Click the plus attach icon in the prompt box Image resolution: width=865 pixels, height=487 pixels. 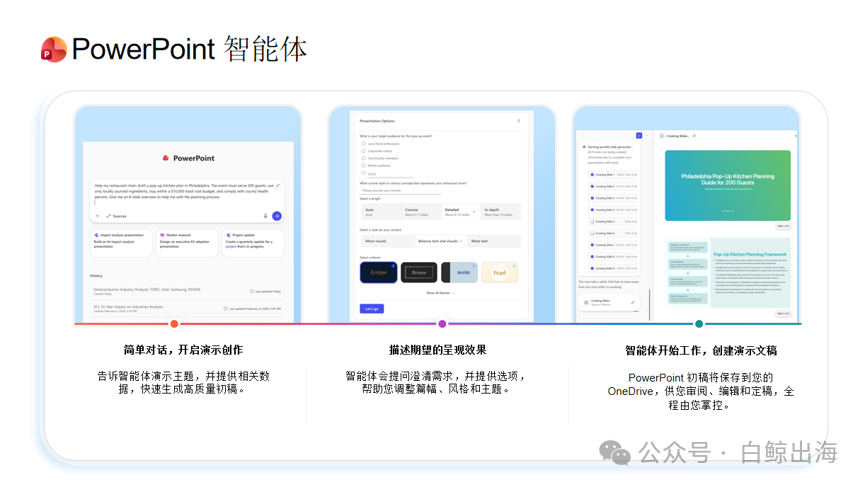click(x=97, y=216)
